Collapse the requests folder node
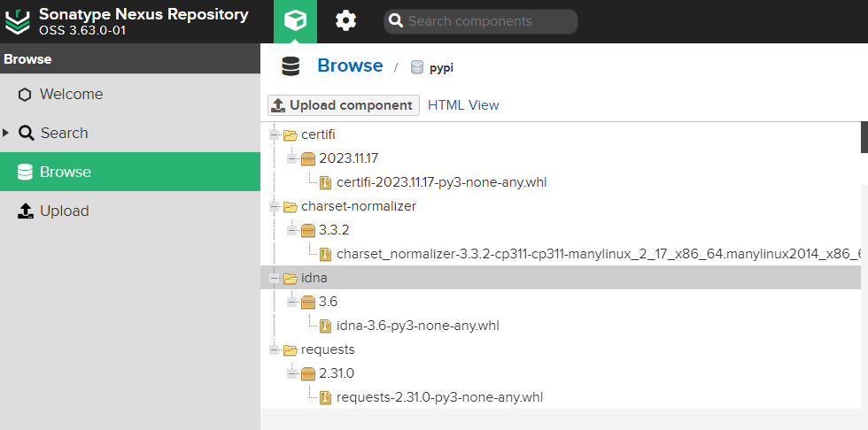Image resolution: width=868 pixels, height=430 pixels. pos(275,349)
